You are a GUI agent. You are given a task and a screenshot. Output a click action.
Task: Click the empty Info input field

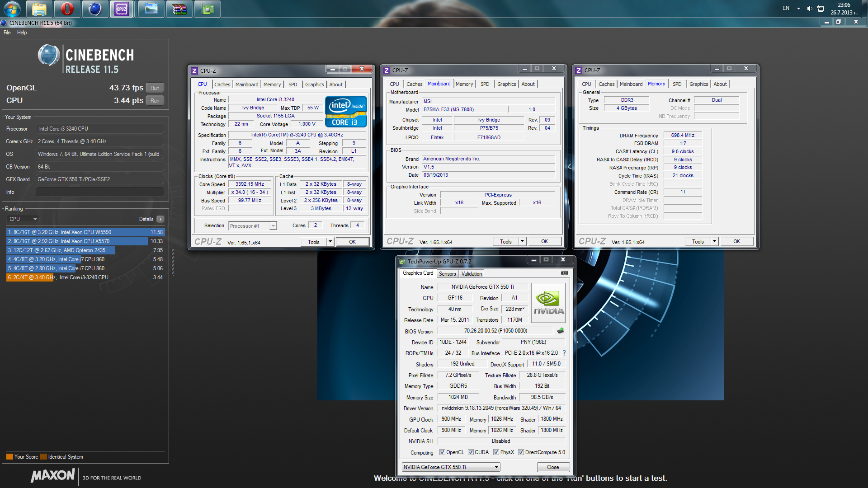click(99, 192)
